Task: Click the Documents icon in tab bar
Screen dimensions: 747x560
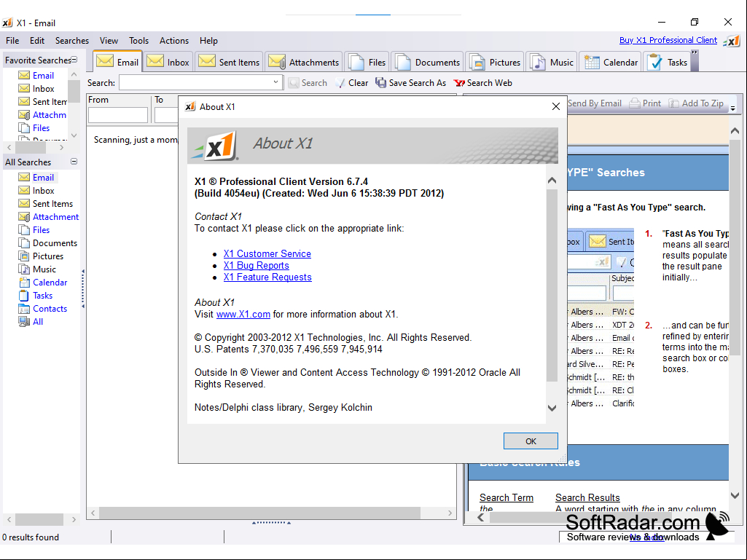Action: pyautogui.click(x=402, y=62)
